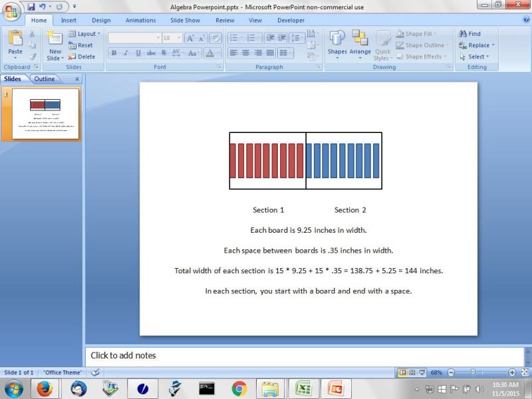The width and height of the screenshot is (532, 399).
Task: Cut the selection with scissors icon
Action: [x=32, y=34]
